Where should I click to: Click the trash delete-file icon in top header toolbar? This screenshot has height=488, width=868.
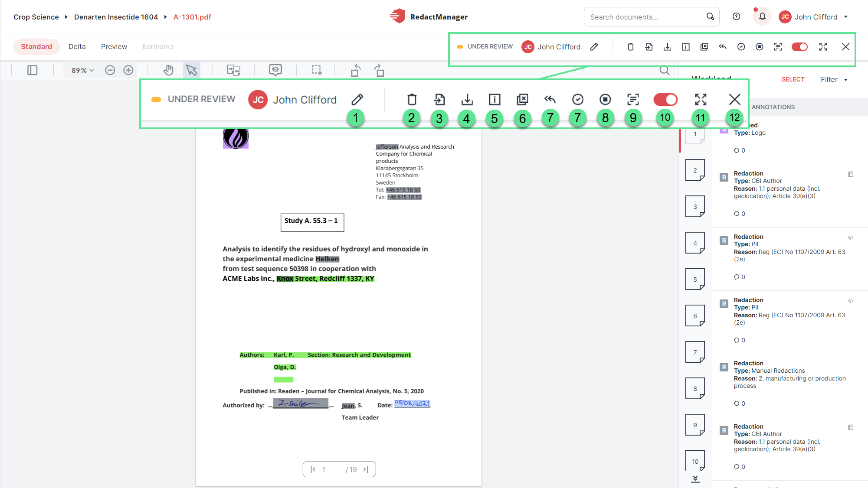(x=631, y=47)
